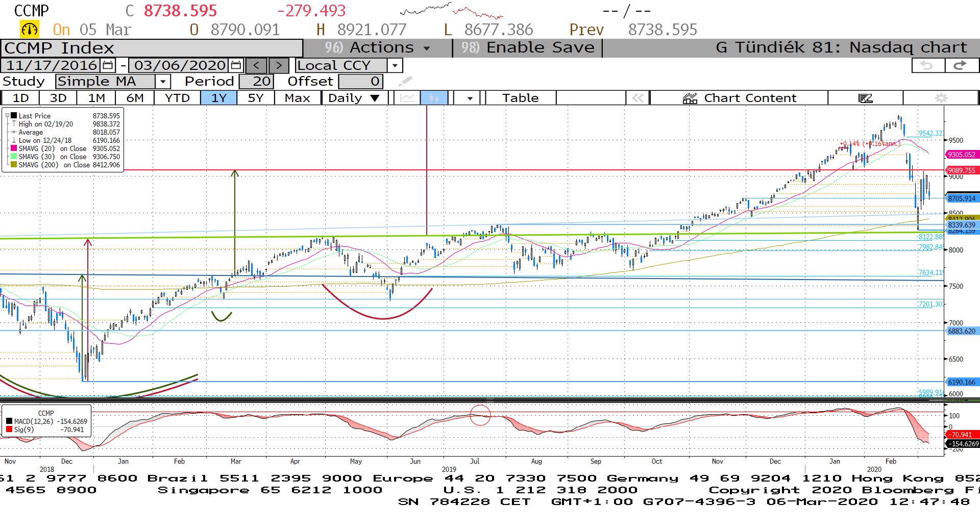
Task: Open the start date calendar picker
Action: click(x=108, y=65)
